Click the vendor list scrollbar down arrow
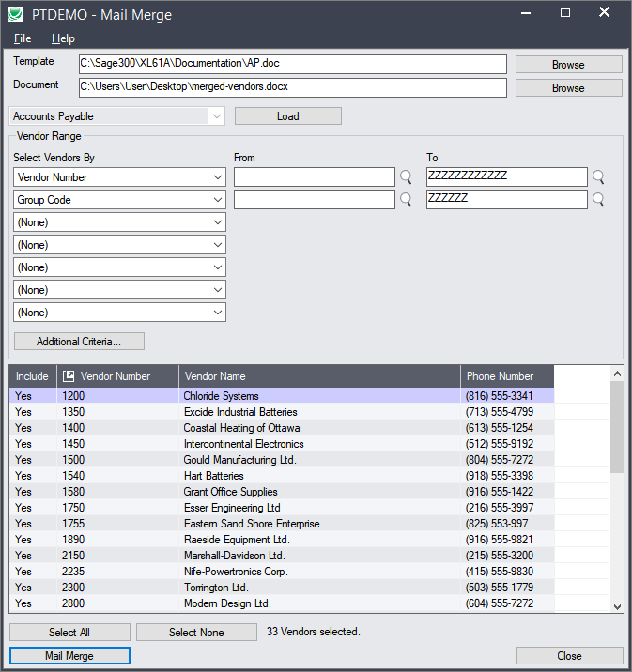 click(x=617, y=607)
